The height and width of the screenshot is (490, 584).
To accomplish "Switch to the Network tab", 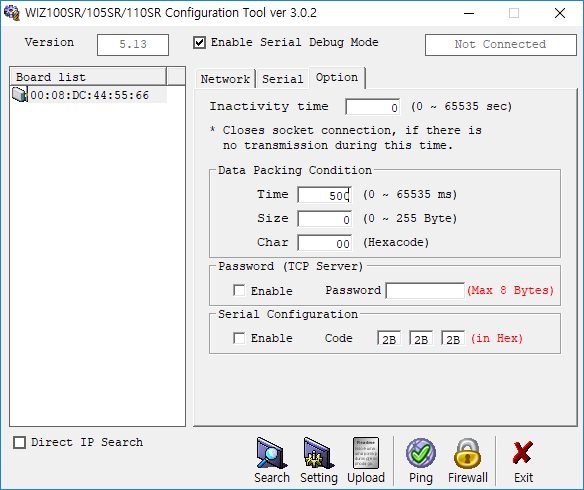I will pyautogui.click(x=225, y=79).
